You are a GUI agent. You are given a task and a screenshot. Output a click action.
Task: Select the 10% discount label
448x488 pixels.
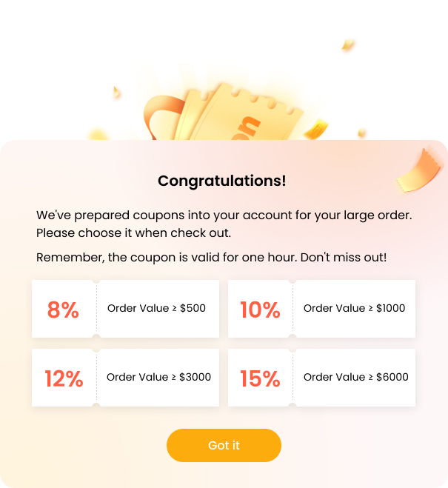(x=260, y=310)
